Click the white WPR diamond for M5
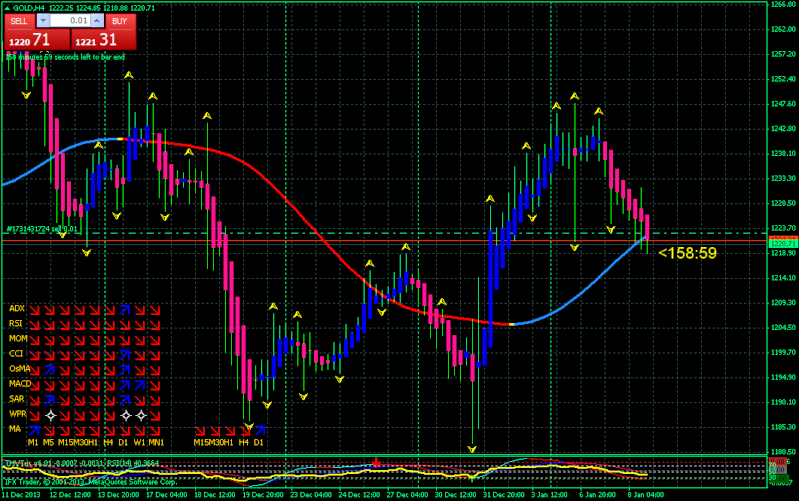 pyautogui.click(x=50, y=415)
